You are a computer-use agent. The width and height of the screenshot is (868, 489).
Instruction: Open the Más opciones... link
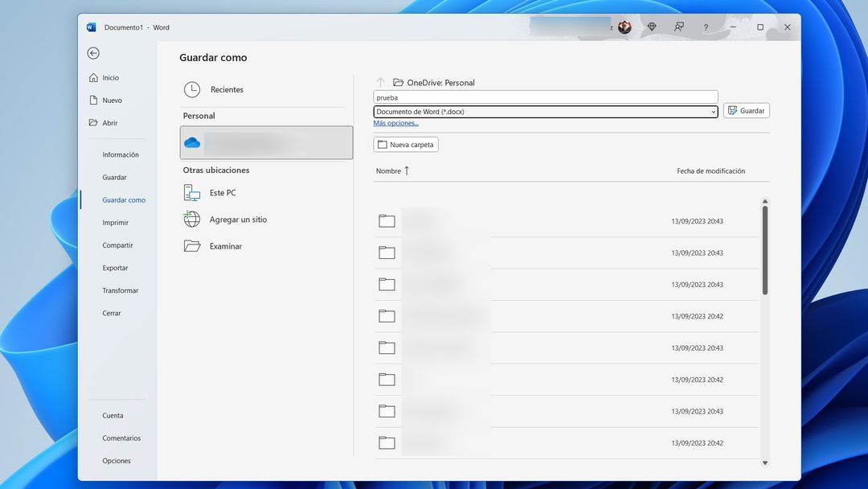tap(395, 122)
